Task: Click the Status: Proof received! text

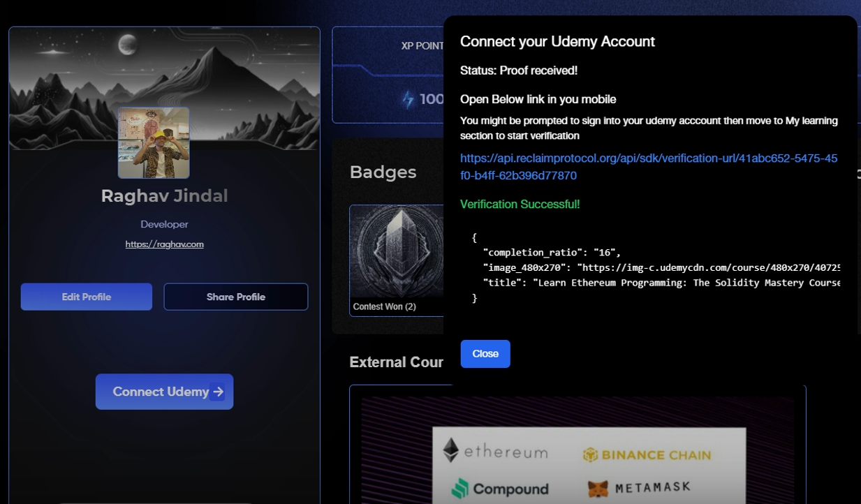Action: [519, 71]
